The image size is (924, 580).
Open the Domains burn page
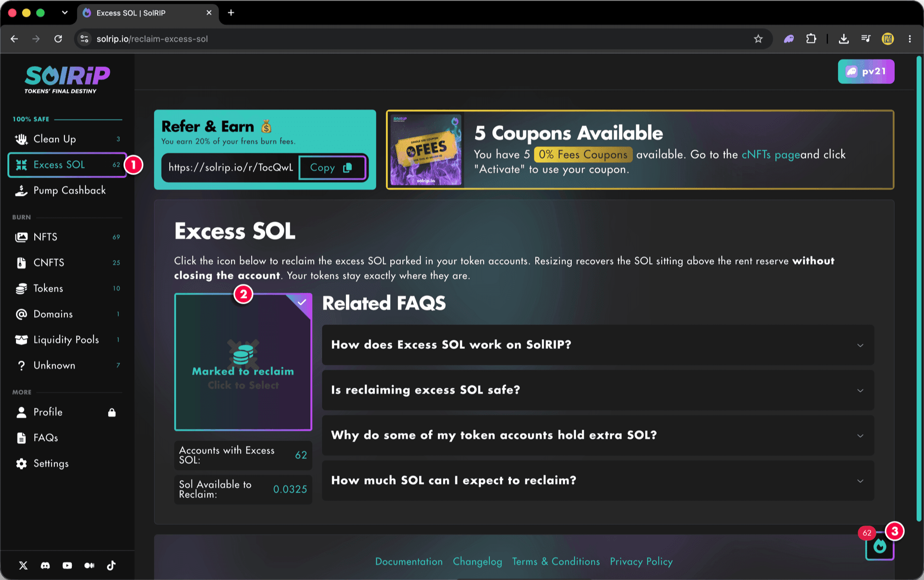[x=67, y=314]
